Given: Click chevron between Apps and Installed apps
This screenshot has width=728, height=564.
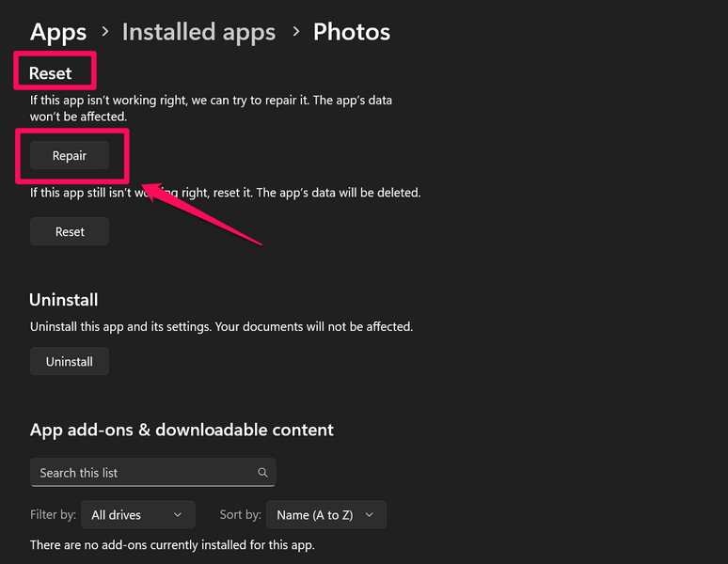Looking at the screenshot, I should pos(104,33).
